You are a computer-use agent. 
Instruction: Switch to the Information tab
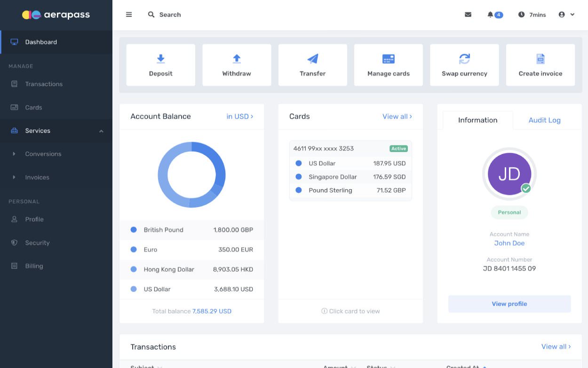click(477, 120)
